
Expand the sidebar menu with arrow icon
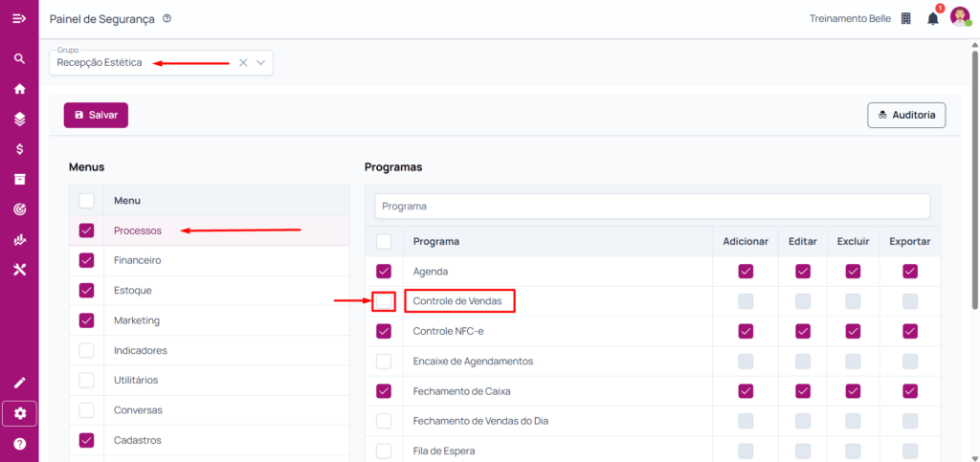pos(19,18)
